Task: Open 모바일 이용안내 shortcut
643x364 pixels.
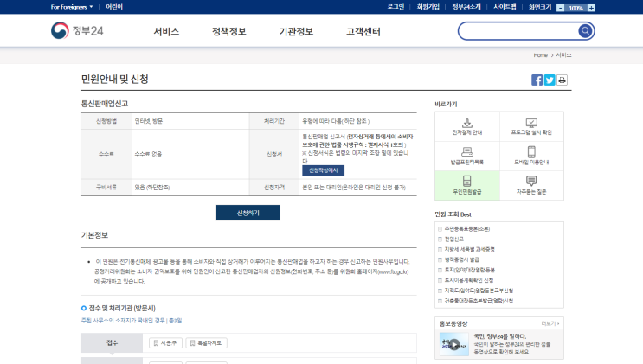Action: pos(531,156)
